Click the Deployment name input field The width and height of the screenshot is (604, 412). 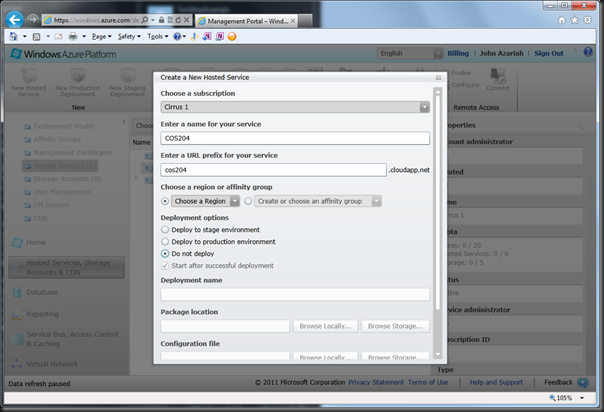295,295
